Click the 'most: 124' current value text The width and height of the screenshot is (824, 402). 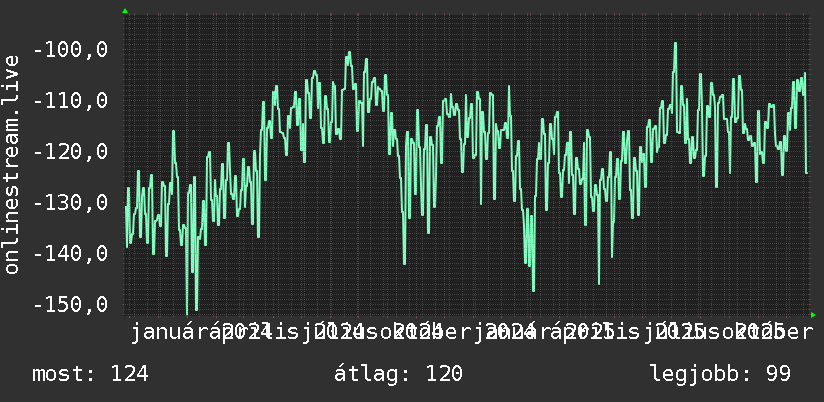pyautogui.click(x=90, y=374)
